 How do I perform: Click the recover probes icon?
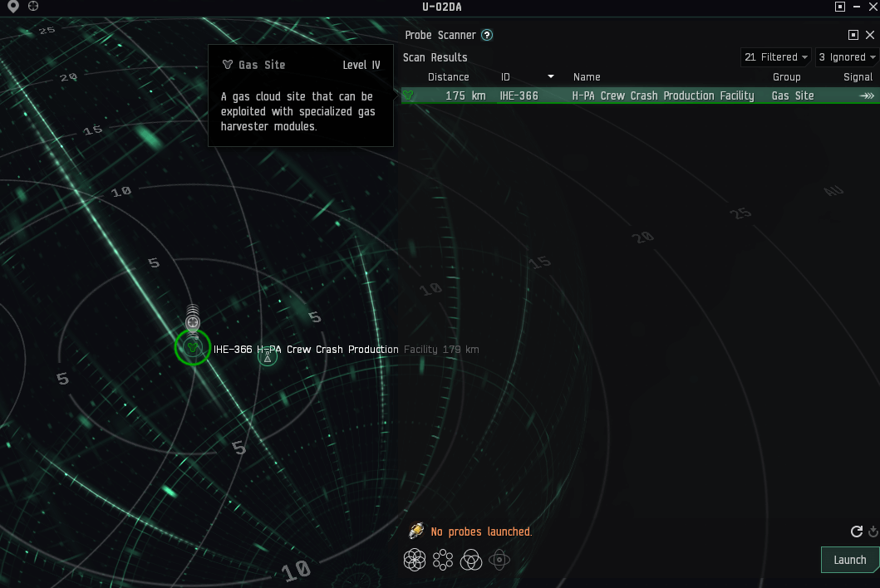click(873, 532)
